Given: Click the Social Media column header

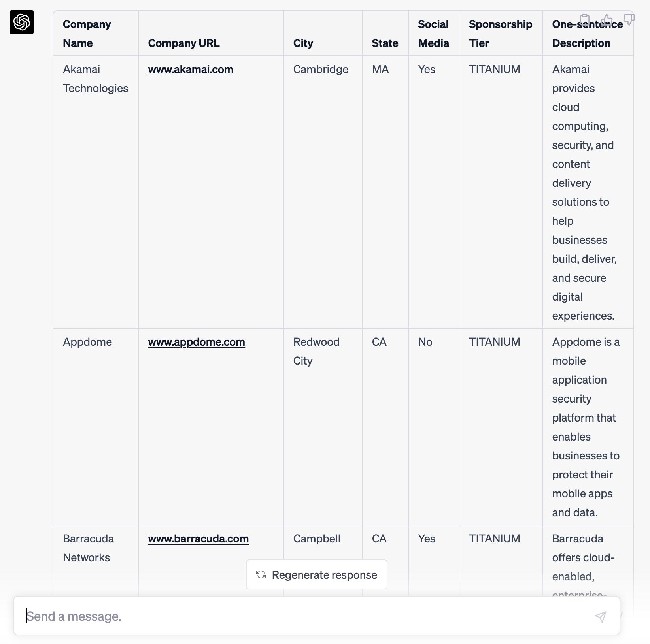Looking at the screenshot, I should click(x=433, y=33).
